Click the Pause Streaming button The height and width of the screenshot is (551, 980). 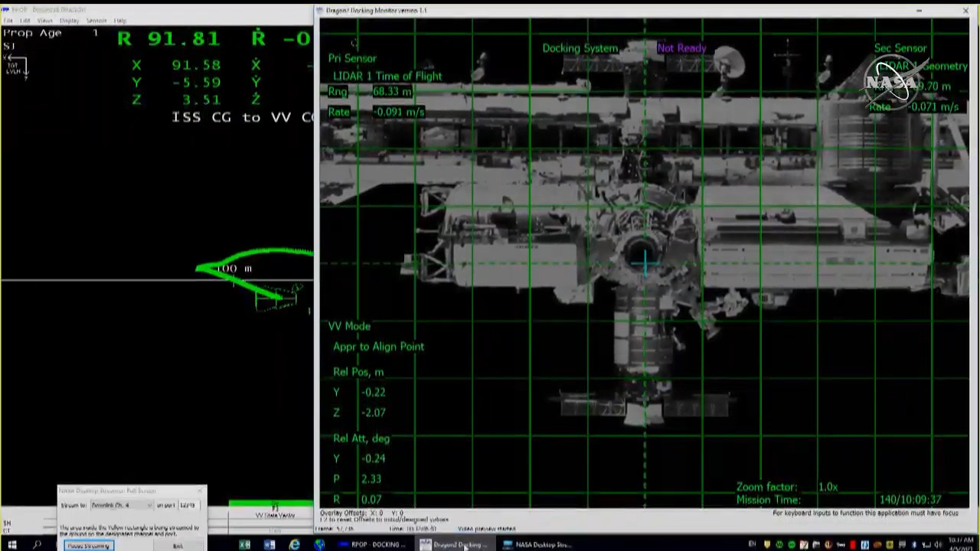click(x=89, y=546)
